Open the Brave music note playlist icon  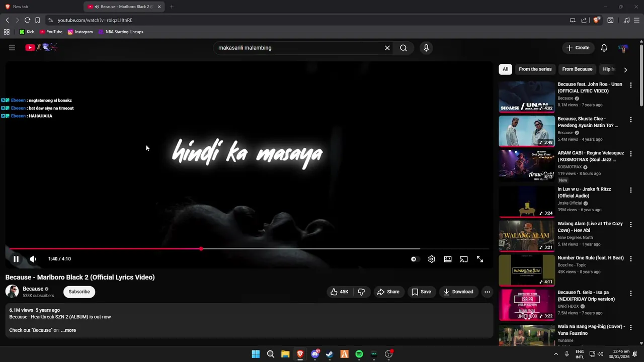click(x=626, y=20)
